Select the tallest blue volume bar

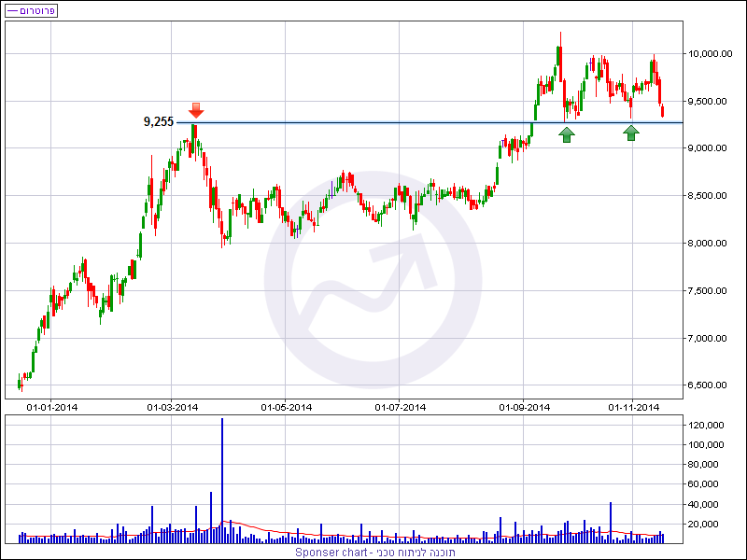coord(222,478)
